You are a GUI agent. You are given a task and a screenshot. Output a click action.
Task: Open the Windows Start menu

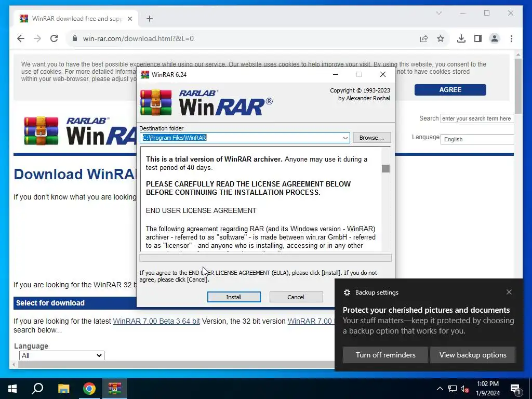click(x=12, y=389)
